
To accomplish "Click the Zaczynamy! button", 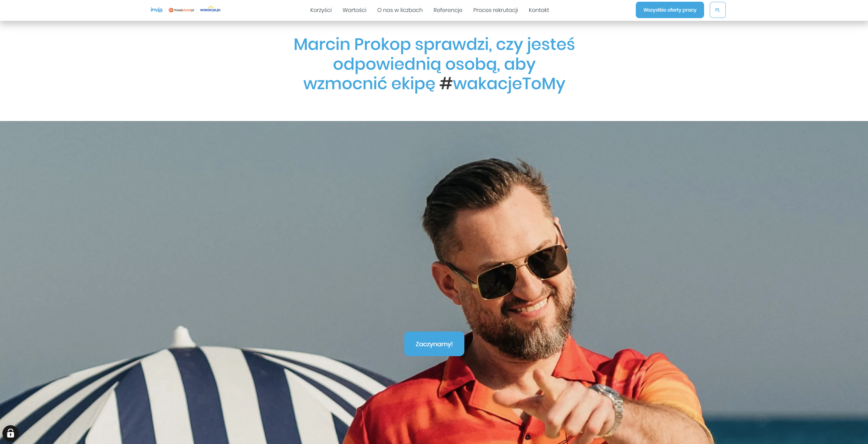I will 434,344.
